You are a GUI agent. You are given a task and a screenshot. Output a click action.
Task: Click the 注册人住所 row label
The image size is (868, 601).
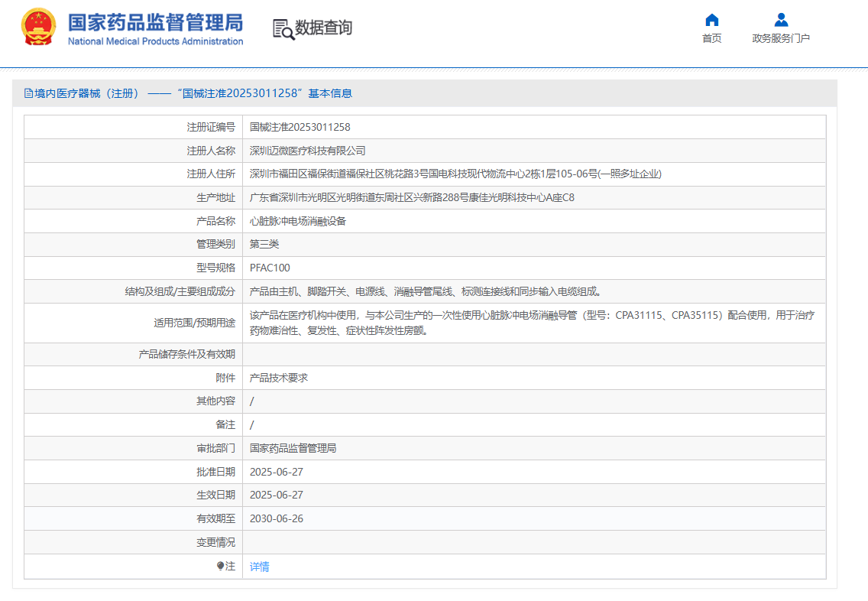tap(211, 174)
